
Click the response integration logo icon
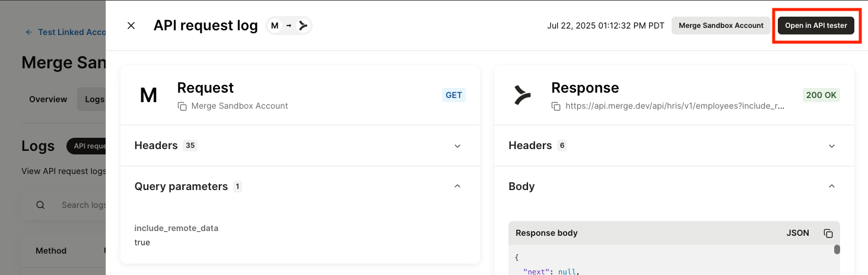pos(522,95)
